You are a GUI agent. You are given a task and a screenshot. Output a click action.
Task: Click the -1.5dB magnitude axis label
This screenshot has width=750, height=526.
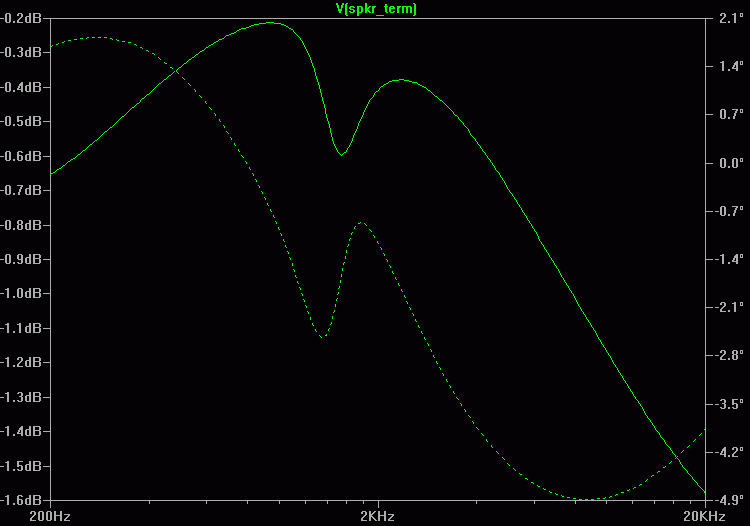point(21,466)
